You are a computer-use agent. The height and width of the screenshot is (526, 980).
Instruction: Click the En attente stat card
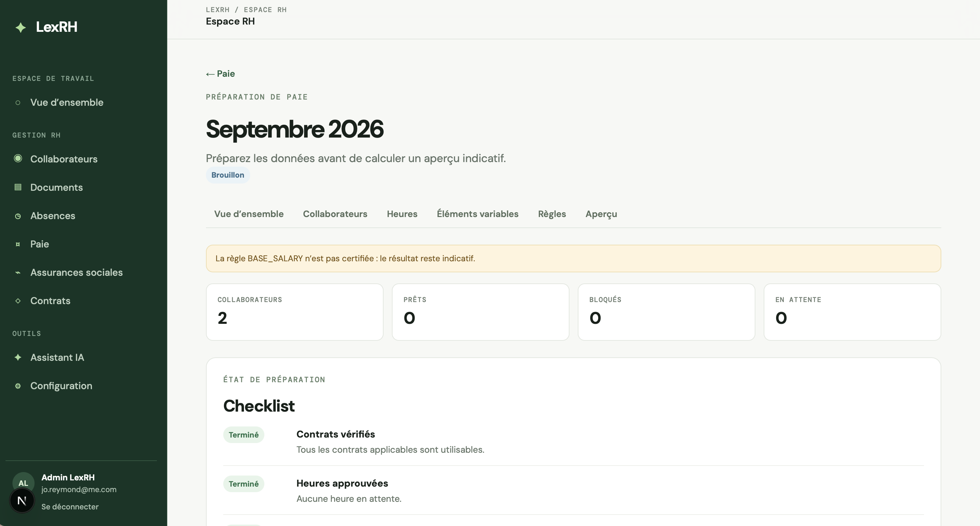852,312
